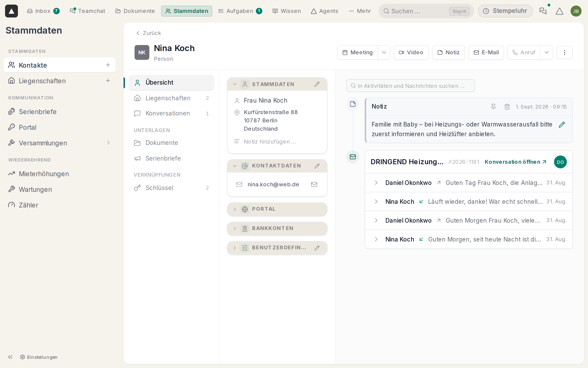Open the JB user avatar

pos(576,11)
